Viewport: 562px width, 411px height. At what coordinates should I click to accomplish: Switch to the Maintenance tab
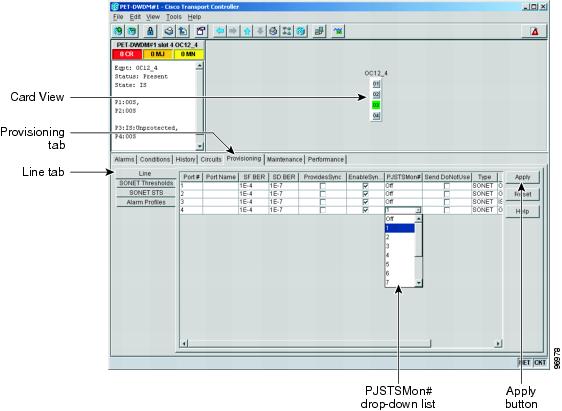pos(285,159)
